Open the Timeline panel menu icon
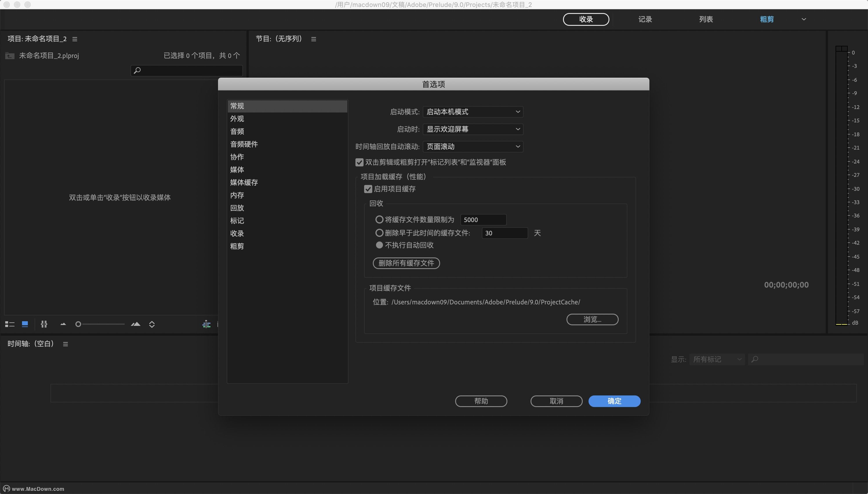868x494 pixels. 66,344
